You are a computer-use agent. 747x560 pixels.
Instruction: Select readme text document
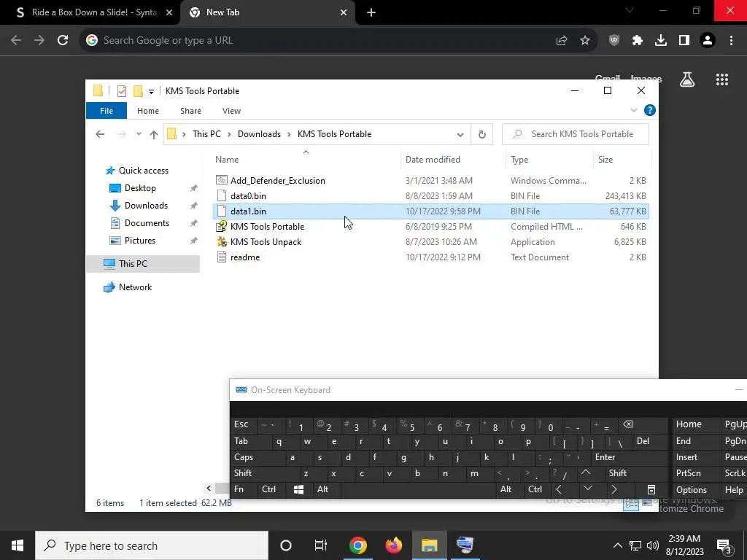245,257
